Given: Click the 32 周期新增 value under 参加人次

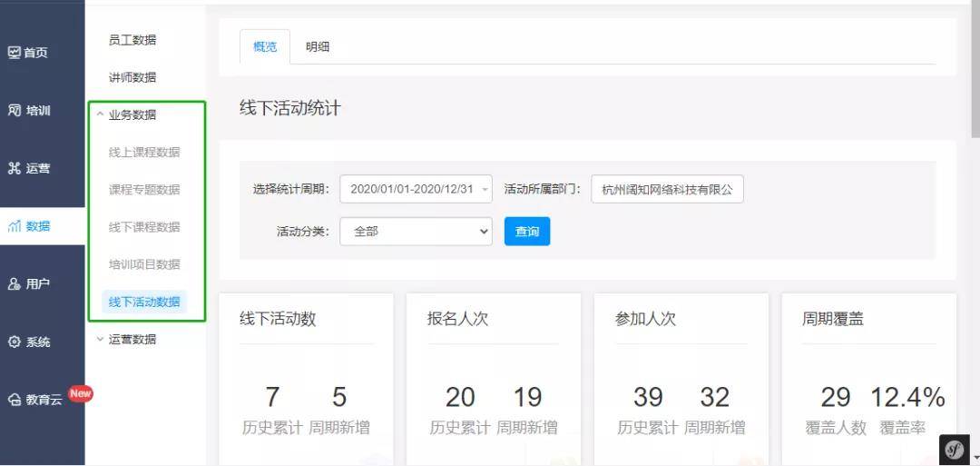Looking at the screenshot, I should pos(714,397).
